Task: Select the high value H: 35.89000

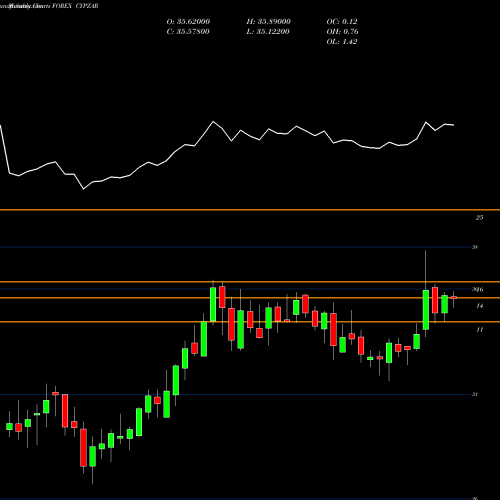Action: click(269, 22)
